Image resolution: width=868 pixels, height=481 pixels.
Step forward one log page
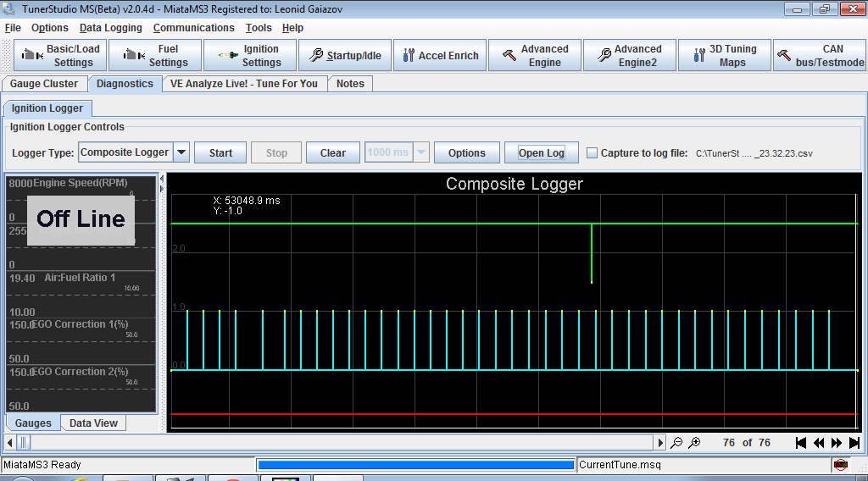point(837,442)
